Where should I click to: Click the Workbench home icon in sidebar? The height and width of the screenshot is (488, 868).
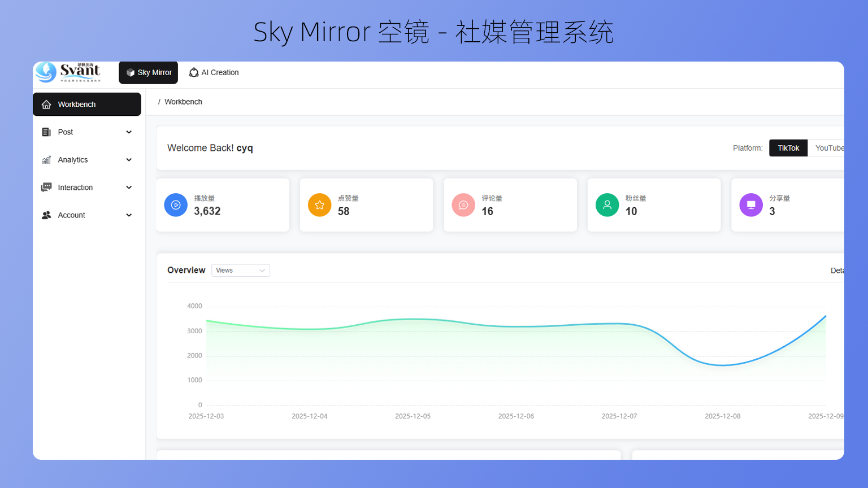pyautogui.click(x=46, y=104)
